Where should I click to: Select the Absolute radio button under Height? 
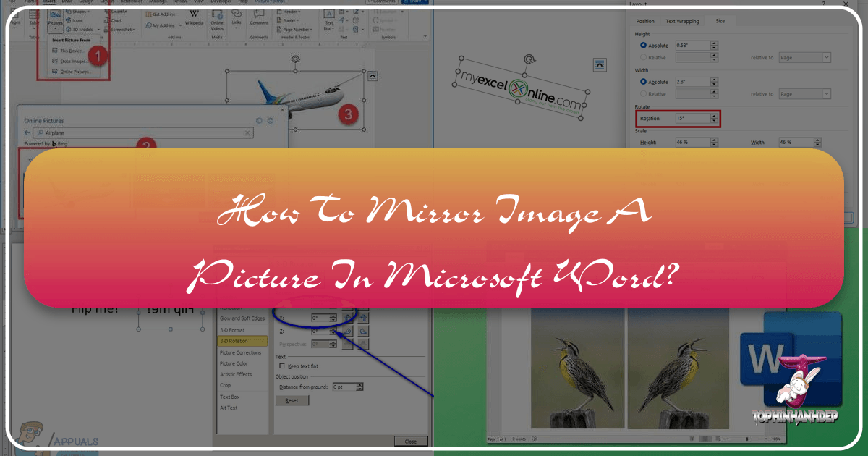pyautogui.click(x=643, y=45)
